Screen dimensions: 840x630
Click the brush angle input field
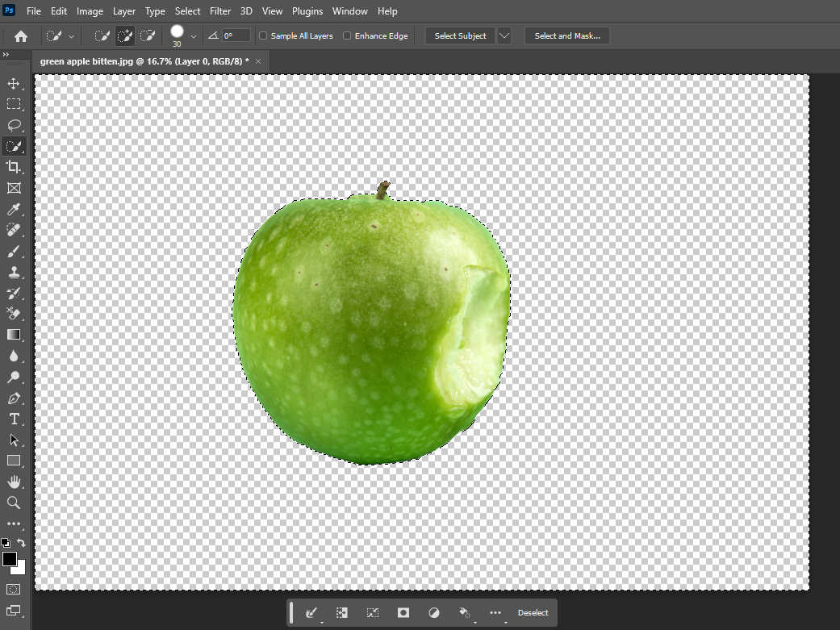point(236,35)
